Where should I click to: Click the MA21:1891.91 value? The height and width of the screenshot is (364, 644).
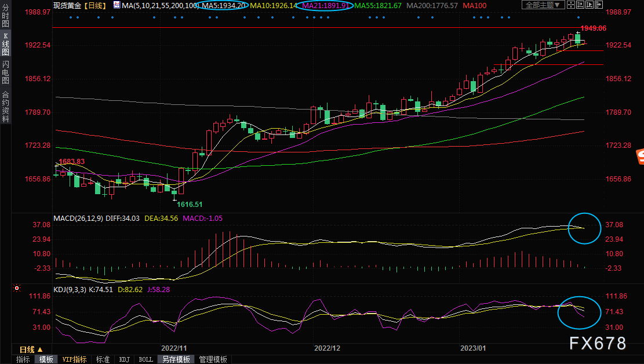click(x=326, y=5)
